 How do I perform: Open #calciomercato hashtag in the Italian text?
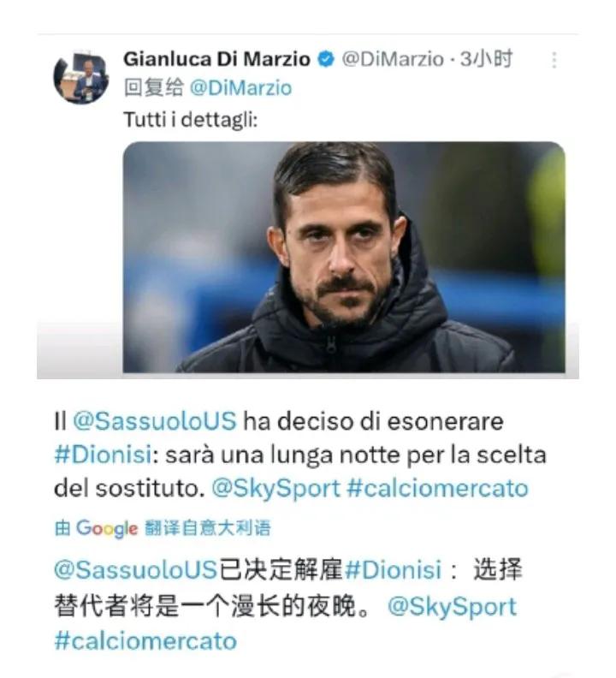point(437,488)
